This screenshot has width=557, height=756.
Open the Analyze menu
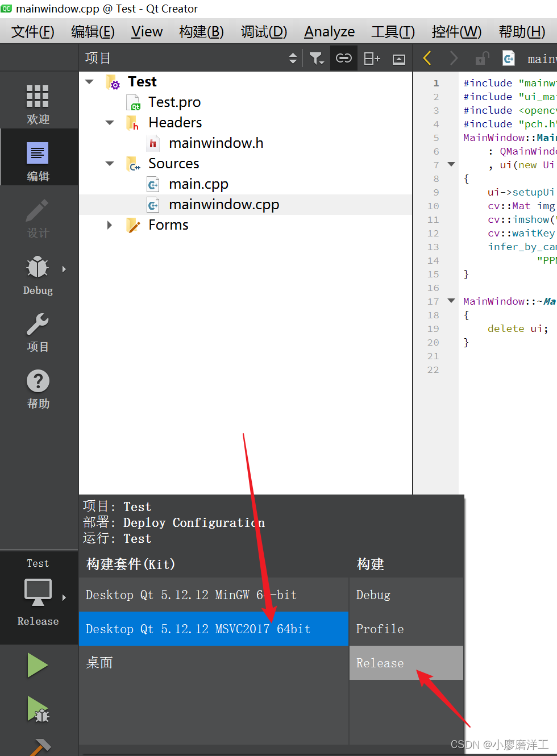tap(329, 32)
